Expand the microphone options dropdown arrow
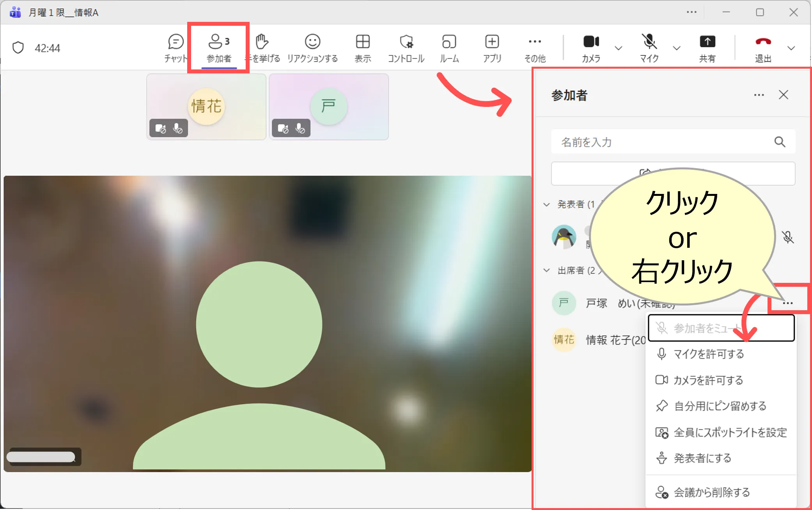This screenshot has width=812, height=510. click(677, 48)
